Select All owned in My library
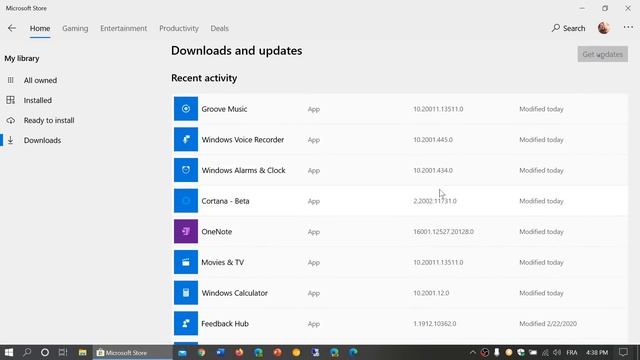Image resolution: width=640 pixels, height=360 pixels. coord(40,80)
